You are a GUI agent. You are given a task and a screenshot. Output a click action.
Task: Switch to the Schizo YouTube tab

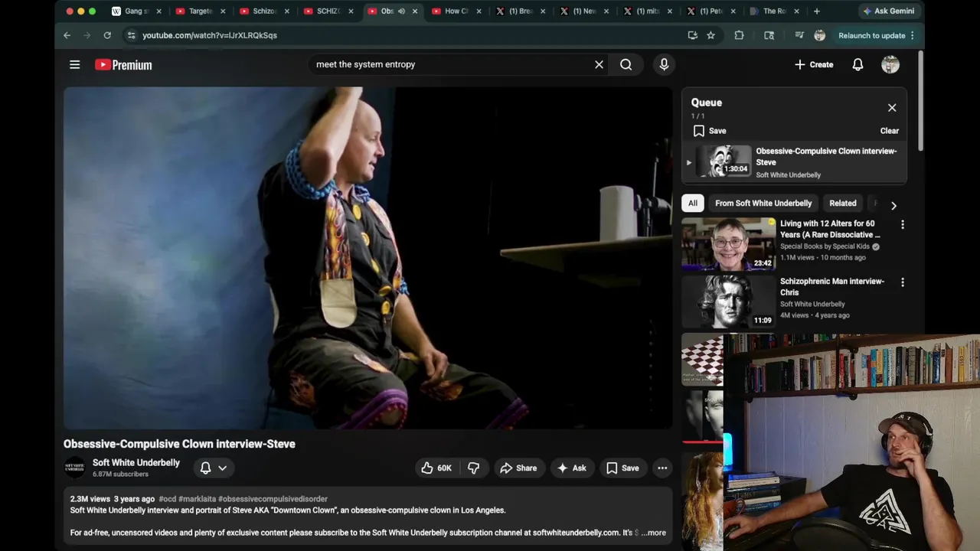(x=264, y=11)
